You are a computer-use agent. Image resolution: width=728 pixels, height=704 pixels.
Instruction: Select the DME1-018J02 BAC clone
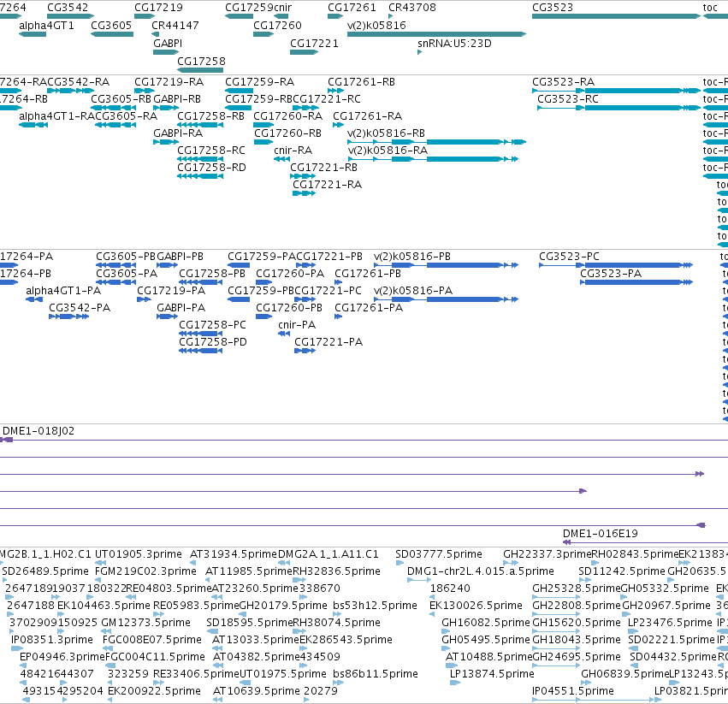click(364, 440)
